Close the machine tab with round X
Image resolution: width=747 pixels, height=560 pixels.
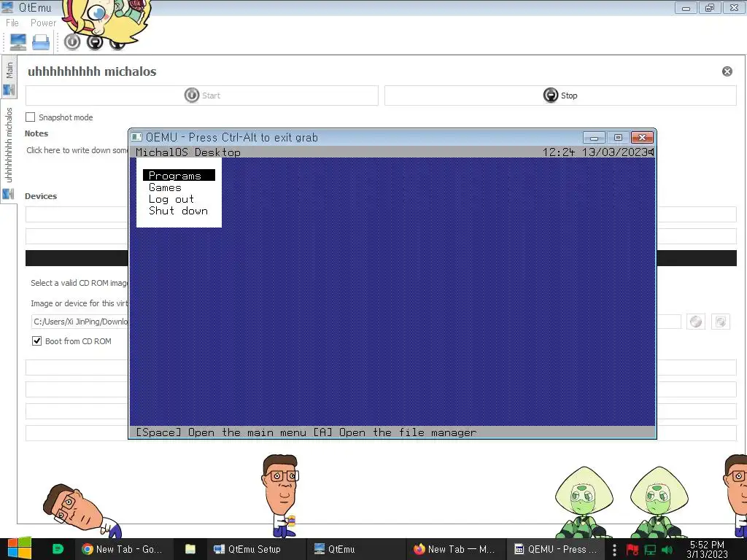pyautogui.click(x=727, y=71)
